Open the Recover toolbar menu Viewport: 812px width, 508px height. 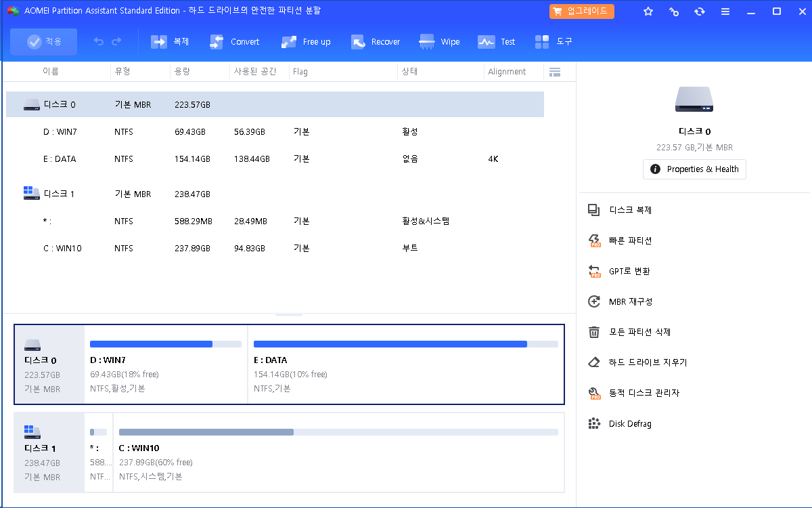click(x=376, y=42)
